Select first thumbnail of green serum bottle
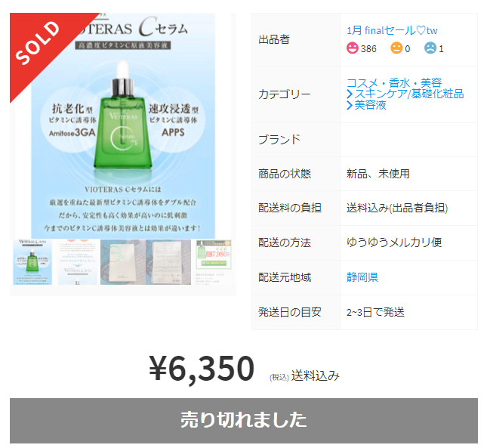The image size is (490, 448). click(32, 262)
